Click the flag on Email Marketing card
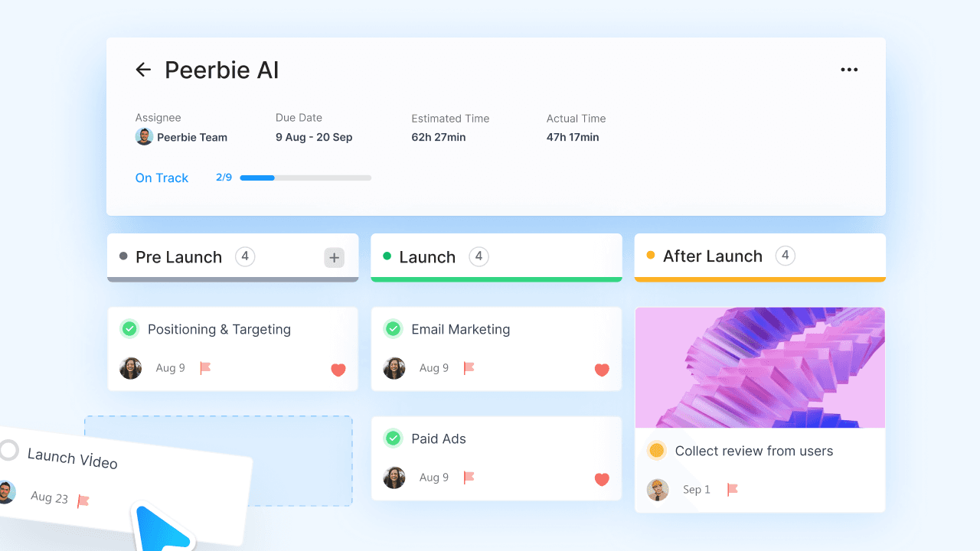The width and height of the screenshot is (980, 551). click(469, 368)
